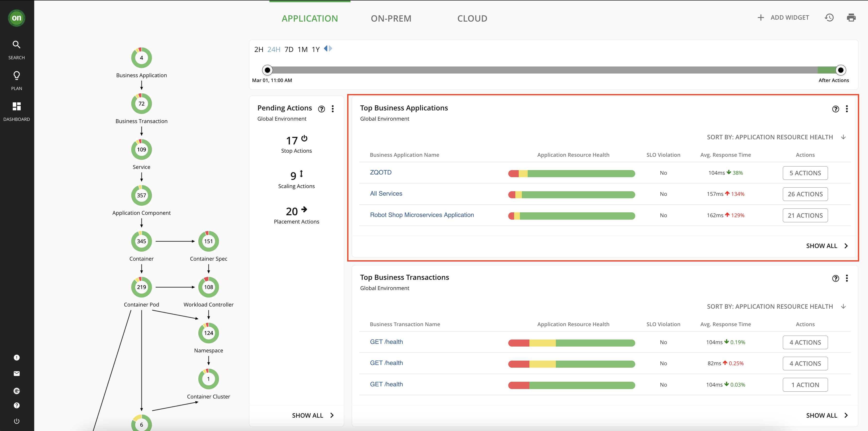
Task: Click the gray timeline track
Action: 545,70
